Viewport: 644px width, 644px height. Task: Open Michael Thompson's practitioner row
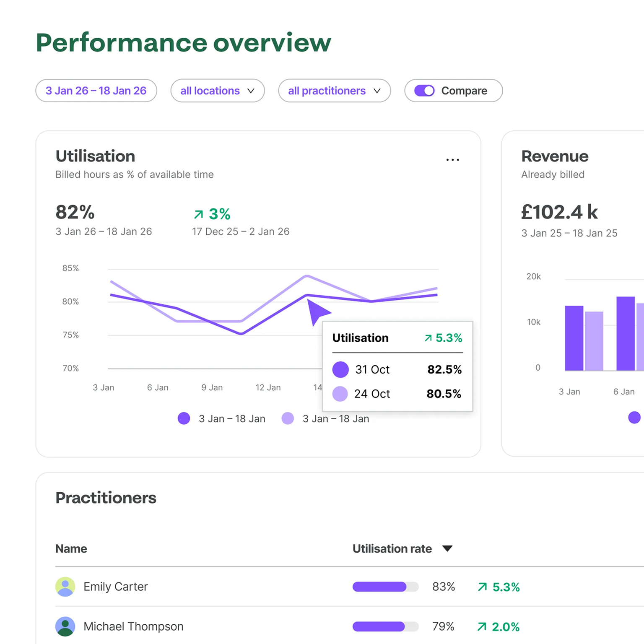click(350, 626)
